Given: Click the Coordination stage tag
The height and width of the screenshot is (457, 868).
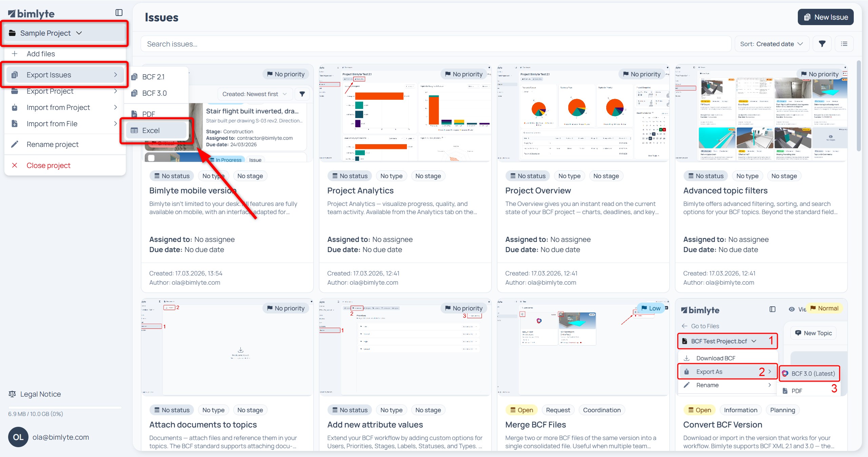Looking at the screenshot, I should click(x=602, y=410).
